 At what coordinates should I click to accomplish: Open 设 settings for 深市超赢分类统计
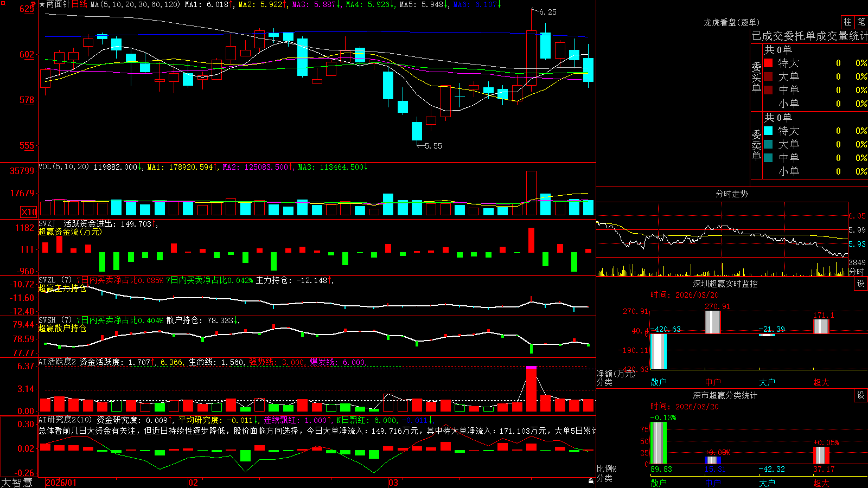(x=861, y=395)
